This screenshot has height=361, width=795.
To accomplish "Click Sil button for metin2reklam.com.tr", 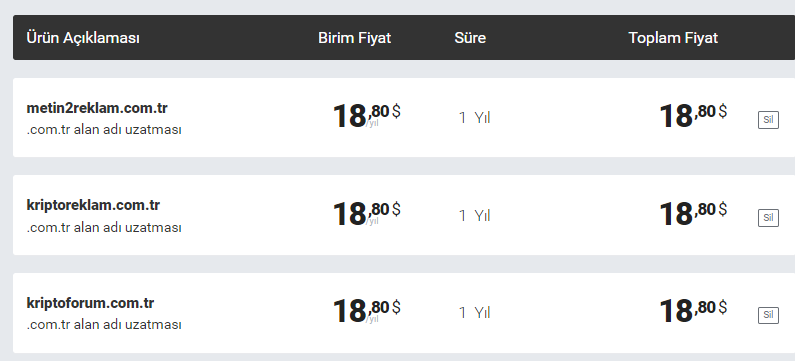I will (x=768, y=120).
